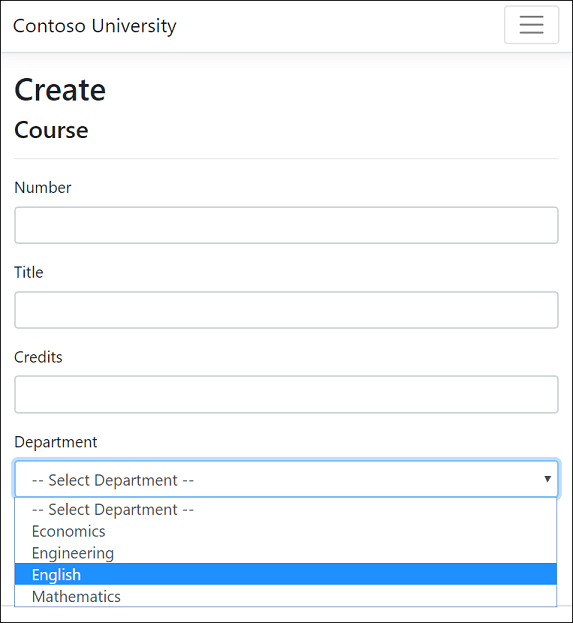Click the Create page heading

pyautogui.click(x=60, y=90)
